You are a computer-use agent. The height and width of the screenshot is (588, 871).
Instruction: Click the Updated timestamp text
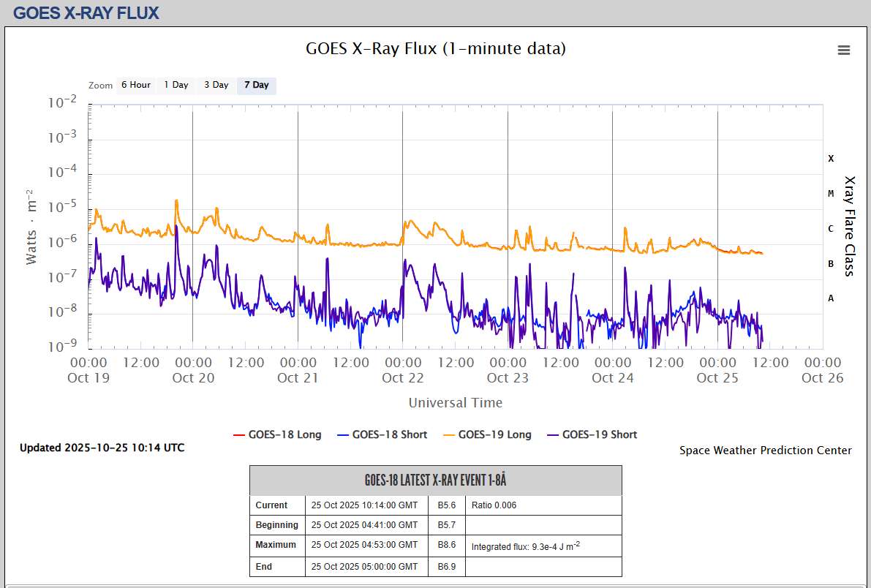[x=102, y=448]
